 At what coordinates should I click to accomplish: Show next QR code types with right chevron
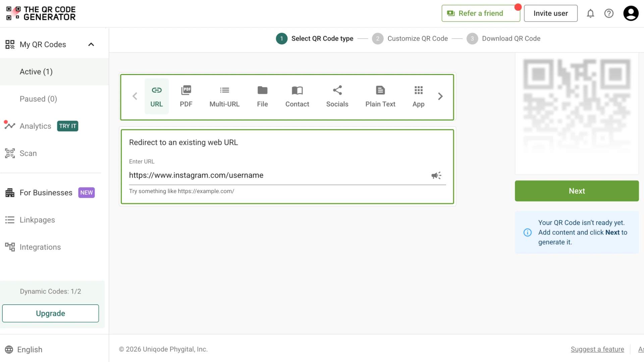click(440, 97)
